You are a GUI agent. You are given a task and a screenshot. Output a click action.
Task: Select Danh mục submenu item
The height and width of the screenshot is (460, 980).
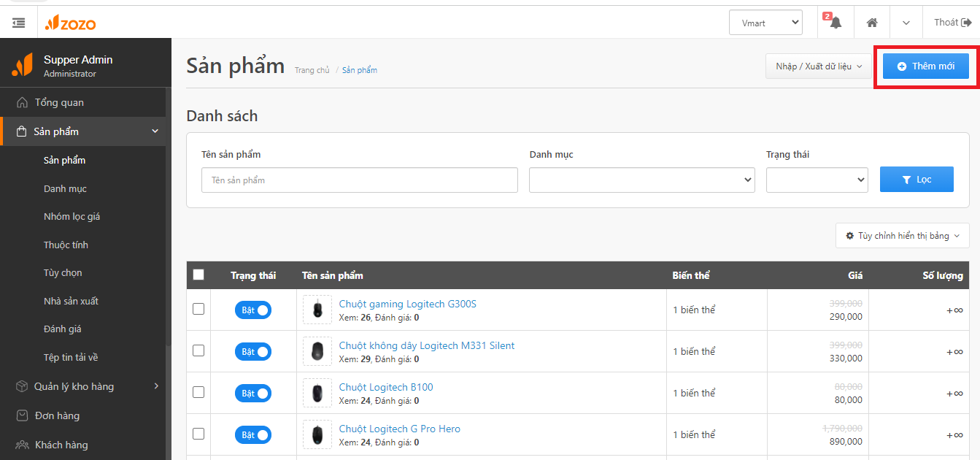coord(65,188)
